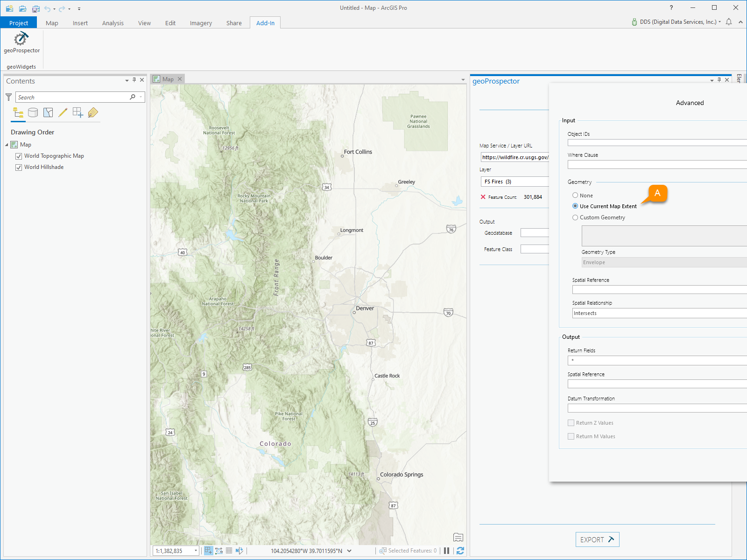Click the Datum Transformation input field

[657, 408]
